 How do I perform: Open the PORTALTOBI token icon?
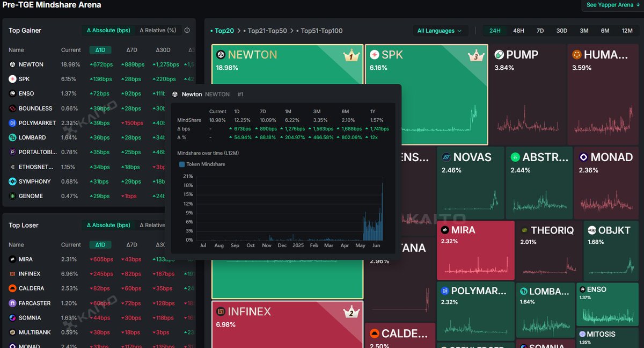pyautogui.click(x=12, y=152)
